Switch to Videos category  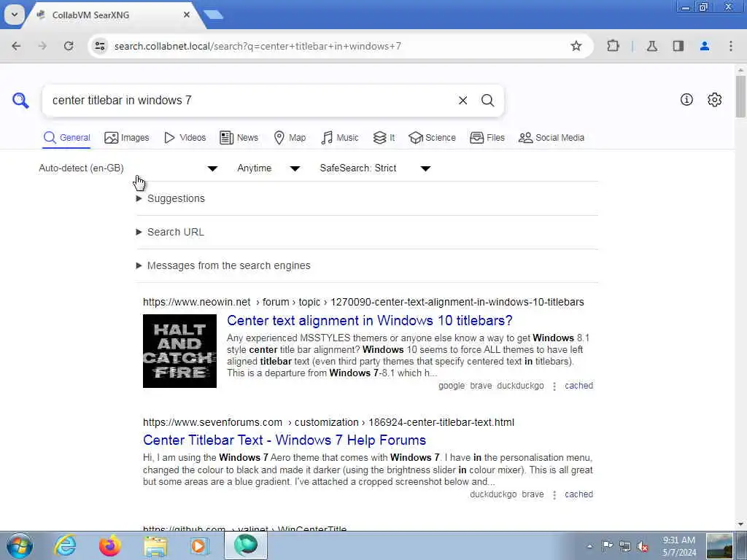point(185,138)
